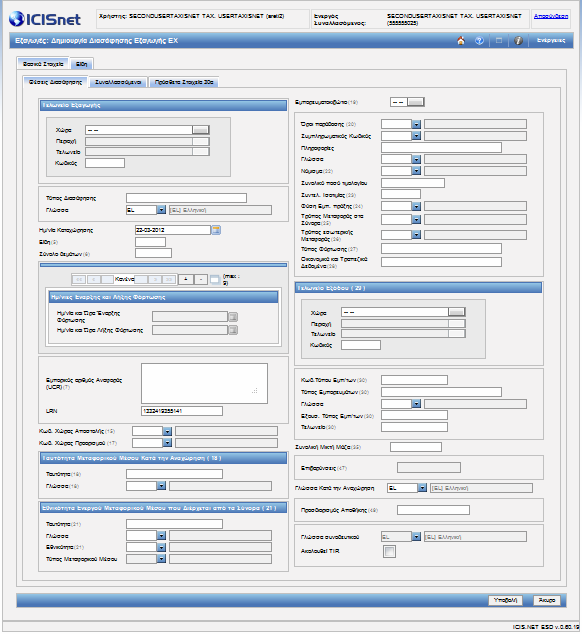Go to the home page via house icon
Screen dimensions: 582x634
click(x=460, y=40)
